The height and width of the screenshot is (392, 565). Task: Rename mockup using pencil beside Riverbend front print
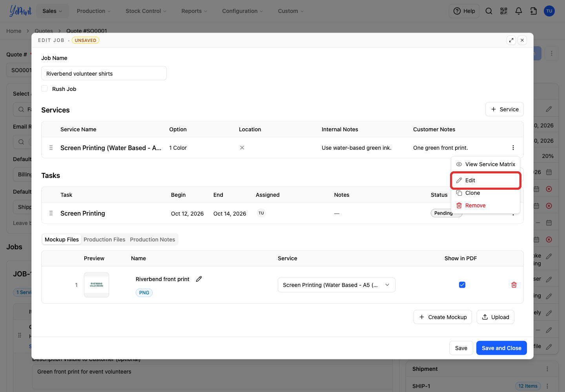(x=199, y=279)
